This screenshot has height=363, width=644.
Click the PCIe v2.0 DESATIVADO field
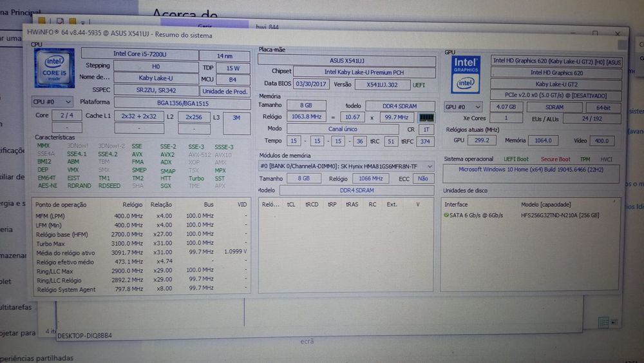point(556,95)
